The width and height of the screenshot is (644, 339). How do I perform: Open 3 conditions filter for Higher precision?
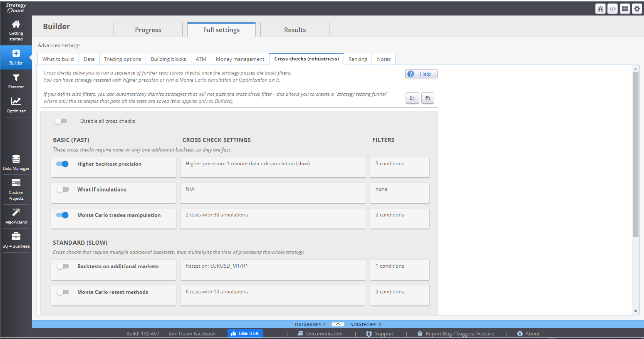400,167
